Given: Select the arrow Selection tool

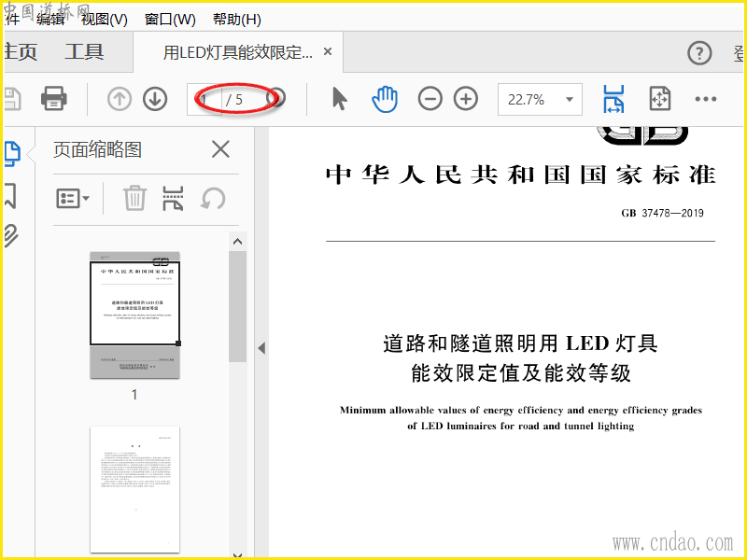Looking at the screenshot, I should coord(339,99).
